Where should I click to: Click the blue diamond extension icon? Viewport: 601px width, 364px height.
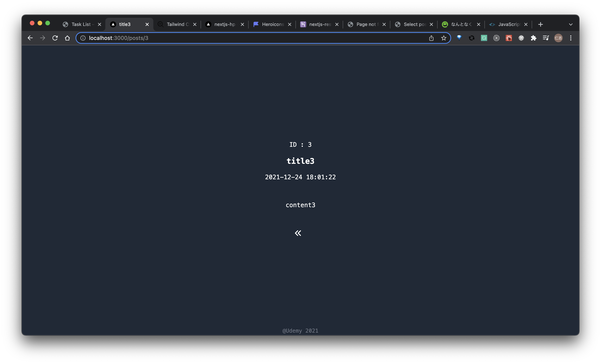pyautogui.click(x=459, y=38)
